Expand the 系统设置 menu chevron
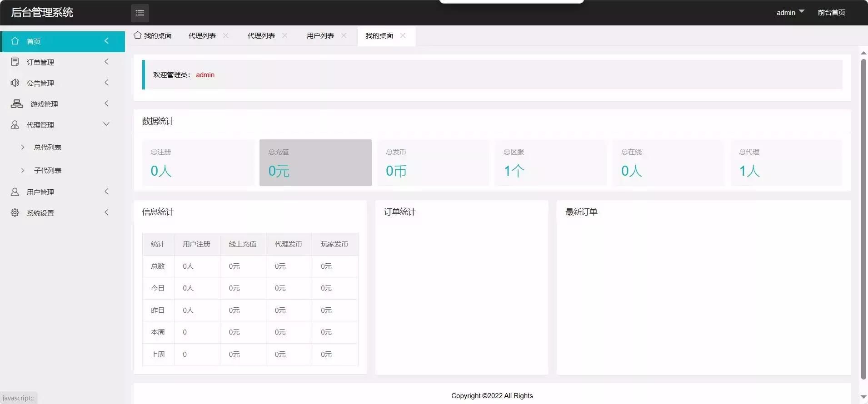868x404 pixels. (106, 212)
